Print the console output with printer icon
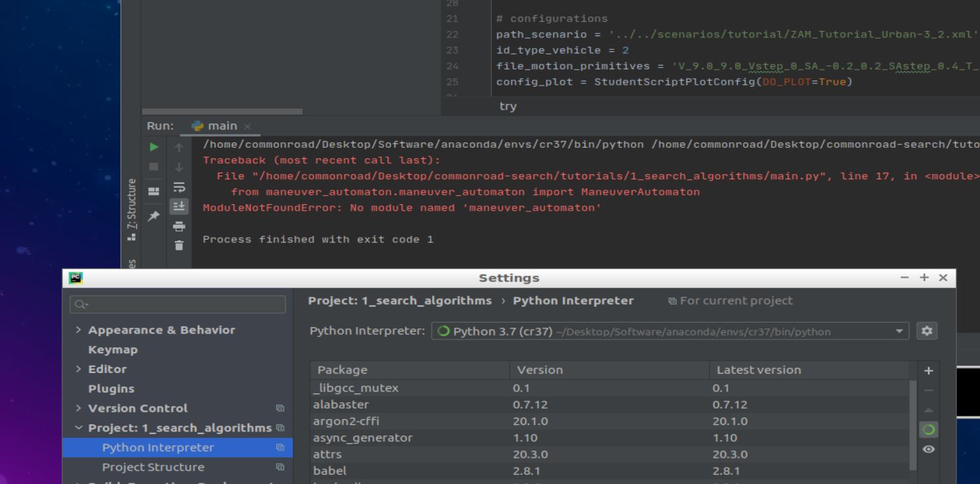980x484 pixels. [x=179, y=227]
